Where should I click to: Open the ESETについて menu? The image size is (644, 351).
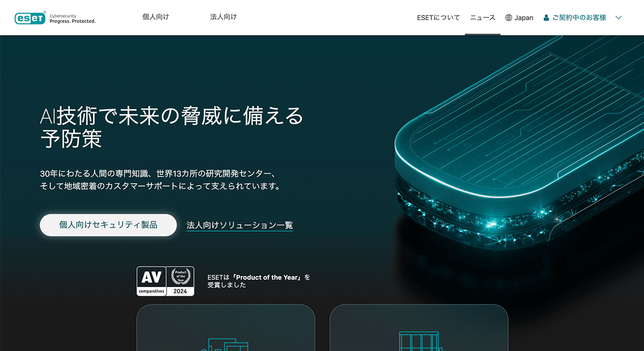(x=438, y=18)
